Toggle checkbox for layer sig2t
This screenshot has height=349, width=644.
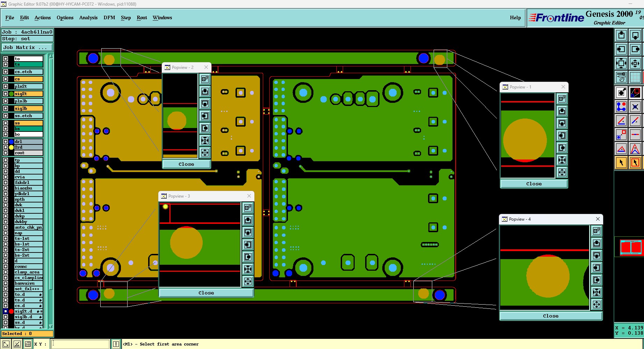point(6,94)
